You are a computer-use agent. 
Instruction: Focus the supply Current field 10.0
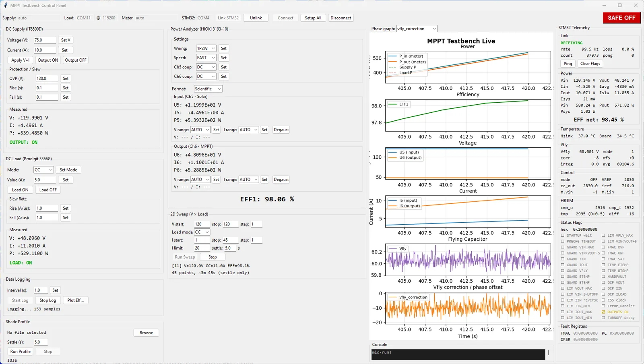pyautogui.click(x=44, y=50)
